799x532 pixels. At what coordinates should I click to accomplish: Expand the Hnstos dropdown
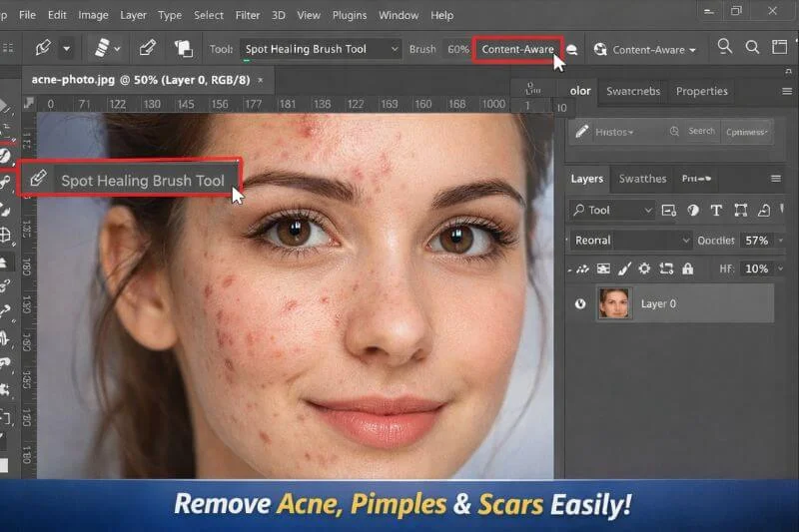tap(614, 132)
